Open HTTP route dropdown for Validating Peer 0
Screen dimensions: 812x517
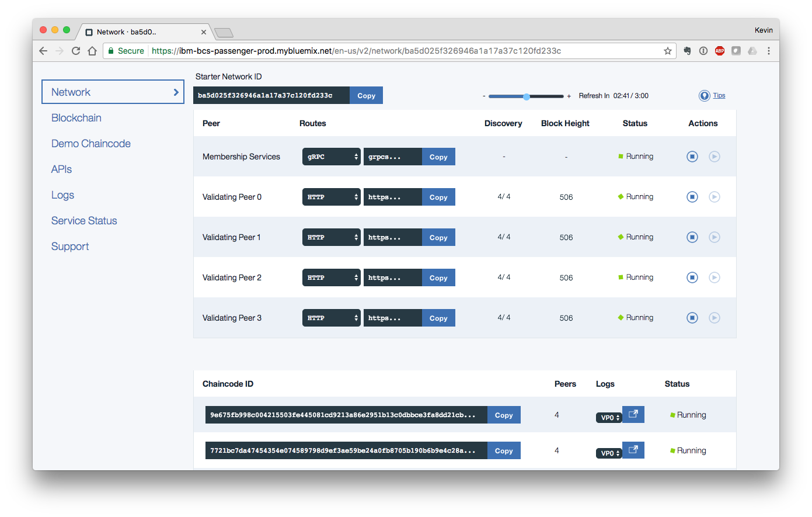(332, 197)
